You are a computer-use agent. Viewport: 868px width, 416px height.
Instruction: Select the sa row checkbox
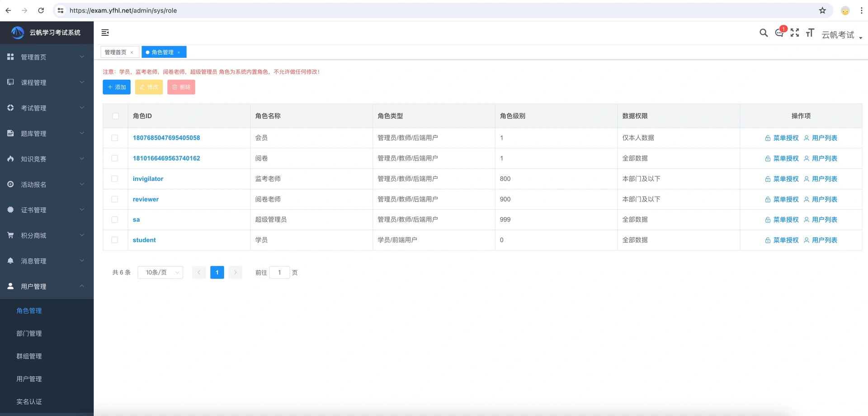pyautogui.click(x=115, y=220)
